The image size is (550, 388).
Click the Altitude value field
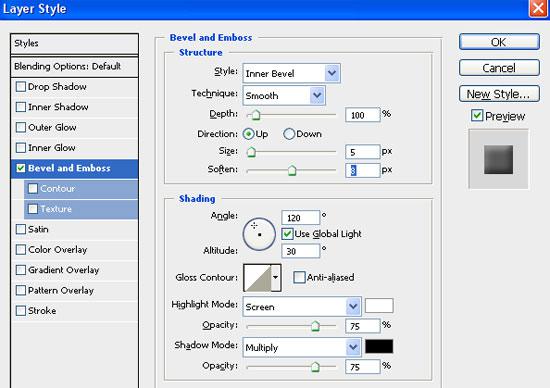[301, 251]
